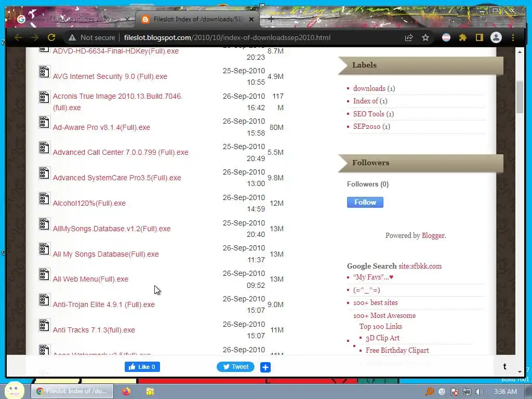Click the Start button smiley icon
Image resolution: width=532 pixels, height=399 pixels.
tap(14, 390)
